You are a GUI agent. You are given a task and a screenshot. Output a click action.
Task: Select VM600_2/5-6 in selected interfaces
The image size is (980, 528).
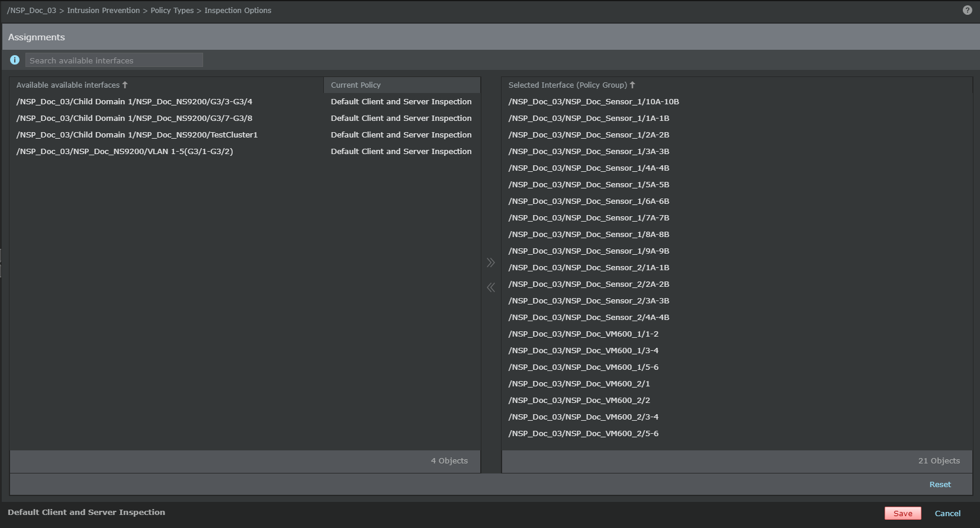click(x=737, y=433)
